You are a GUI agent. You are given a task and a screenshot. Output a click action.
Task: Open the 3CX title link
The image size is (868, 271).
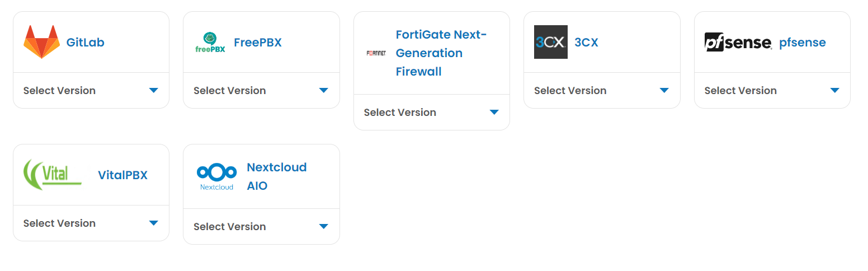(x=586, y=43)
